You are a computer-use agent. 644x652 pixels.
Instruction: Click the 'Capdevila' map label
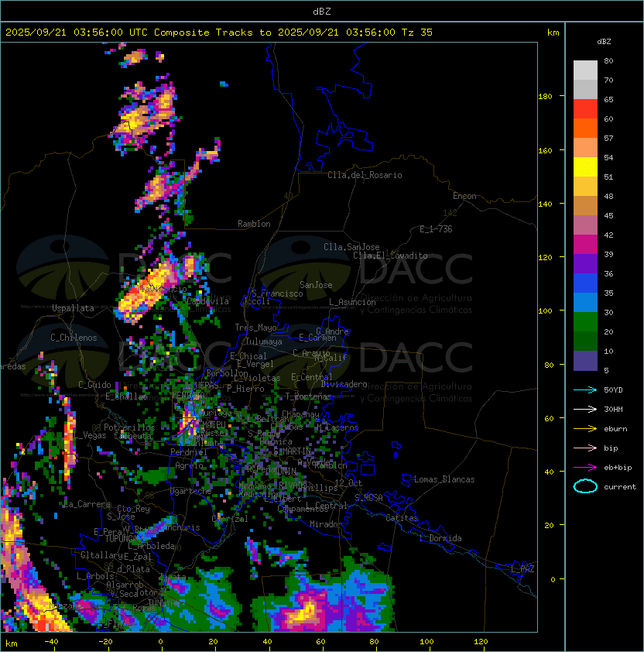[208, 301]
